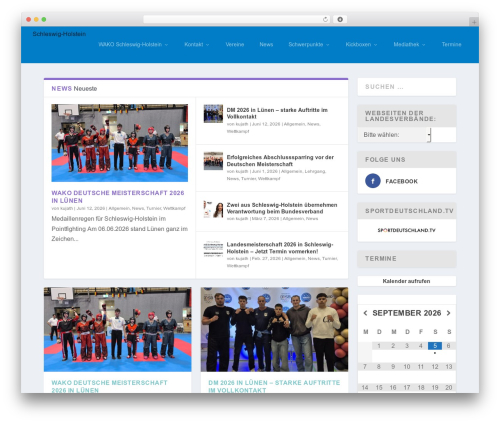Open the News menu item
The width and height of the screenshot is (500, 423).
point(266,44)
